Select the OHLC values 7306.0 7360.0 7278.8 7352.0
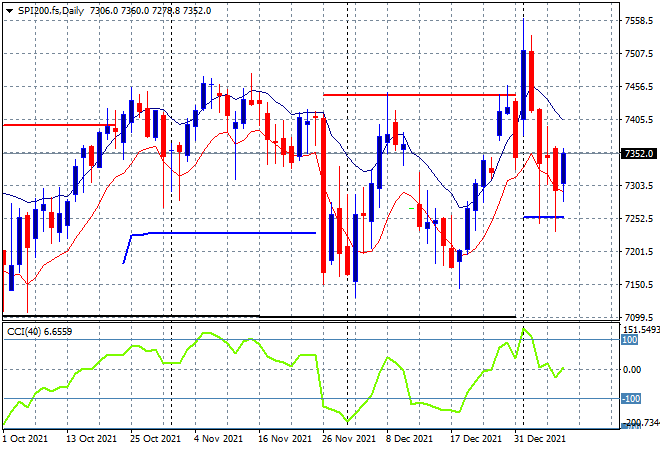This screenshot has width=660, height=450. point(151,11)
